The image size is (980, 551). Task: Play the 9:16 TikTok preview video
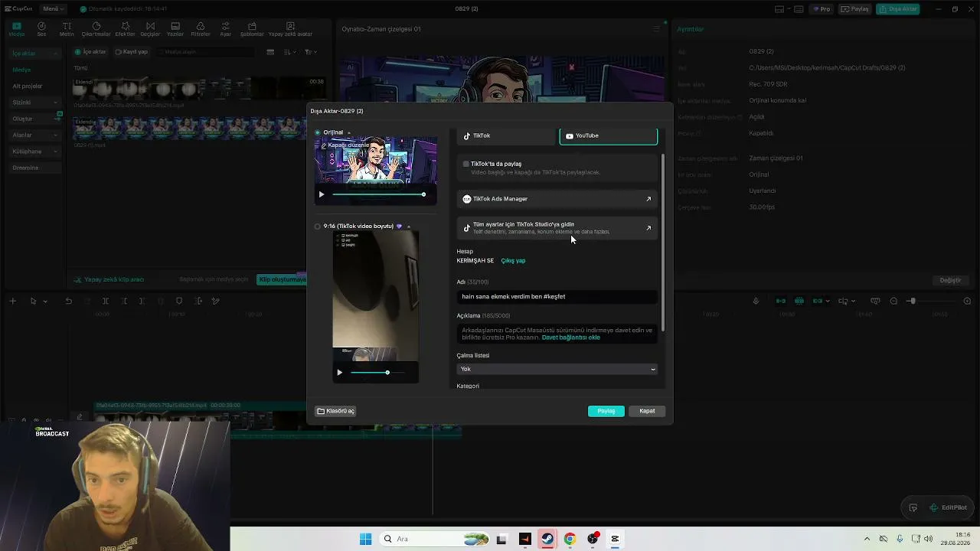click(339, 373)
